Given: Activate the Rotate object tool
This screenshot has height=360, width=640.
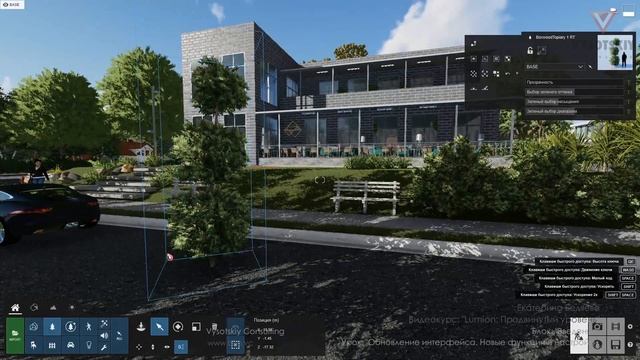Looking at the screenshot, I should 178,327.
